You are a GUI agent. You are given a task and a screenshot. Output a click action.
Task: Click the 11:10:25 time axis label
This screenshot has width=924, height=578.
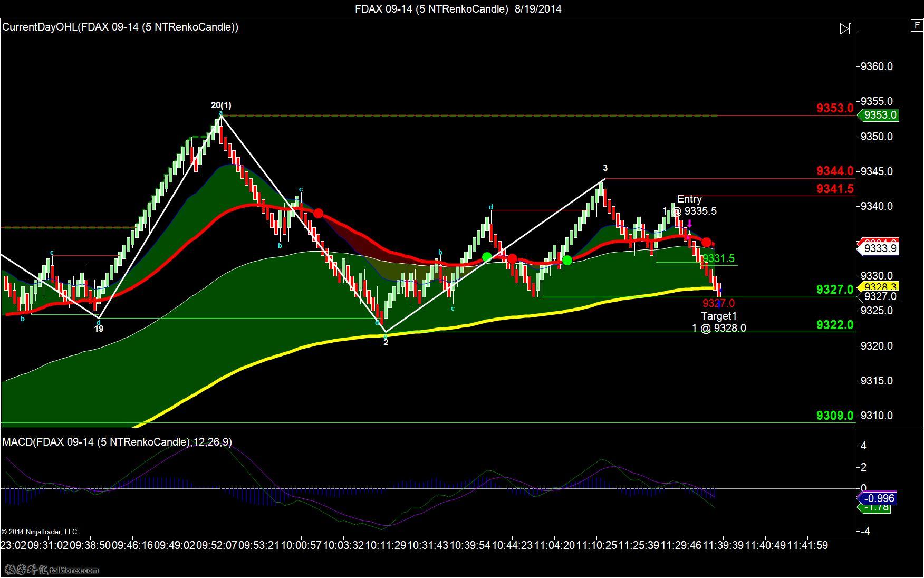(x=596, y=545)
